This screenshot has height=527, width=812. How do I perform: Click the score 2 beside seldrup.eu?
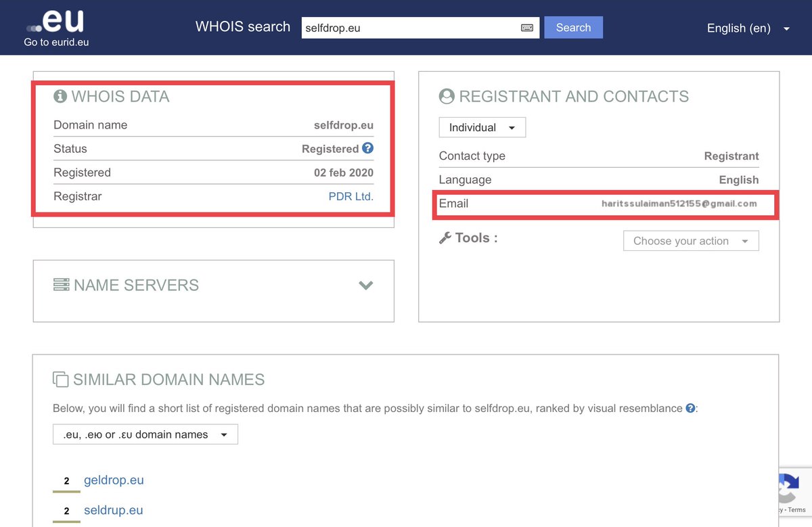[x=66, y=511]
